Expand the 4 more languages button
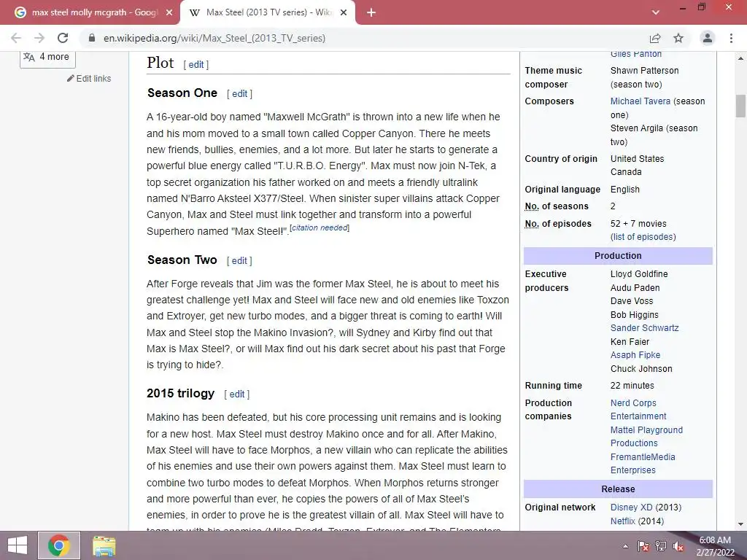The height and width of the screenshot is (560, 747). (47, 57)
